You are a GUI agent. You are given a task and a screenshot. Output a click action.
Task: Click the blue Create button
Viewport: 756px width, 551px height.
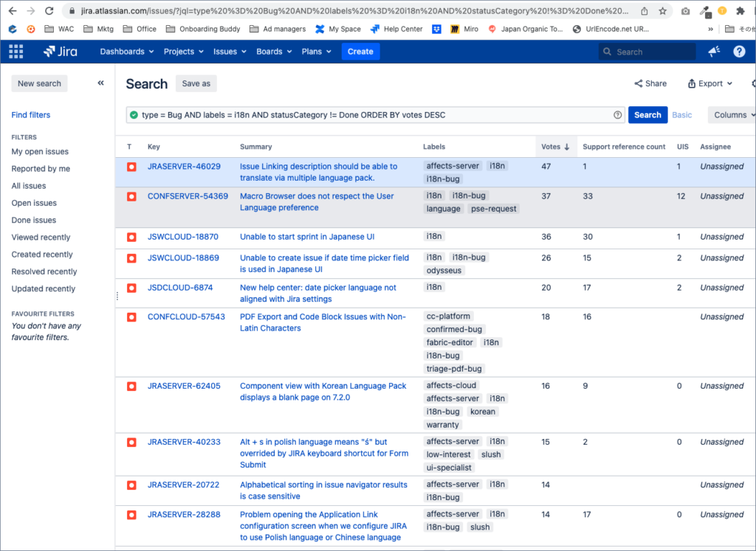(360, 52)
